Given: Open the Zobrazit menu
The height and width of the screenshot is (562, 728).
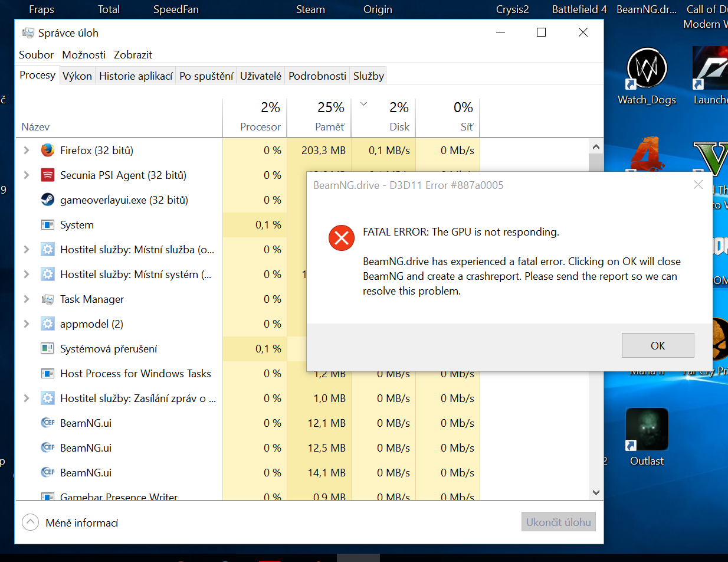Looking at the screenshot, I should (x=133, y=55).
